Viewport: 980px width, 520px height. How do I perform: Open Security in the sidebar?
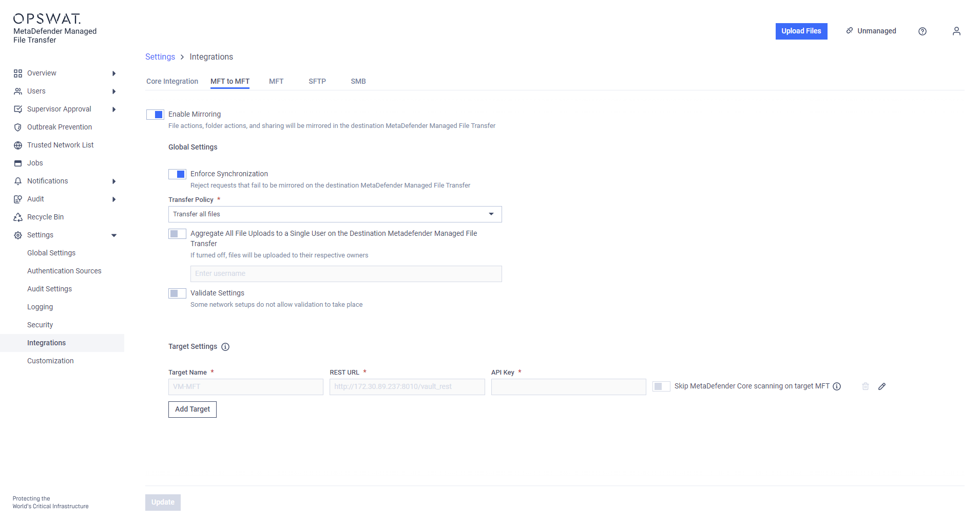pos(40,325)
